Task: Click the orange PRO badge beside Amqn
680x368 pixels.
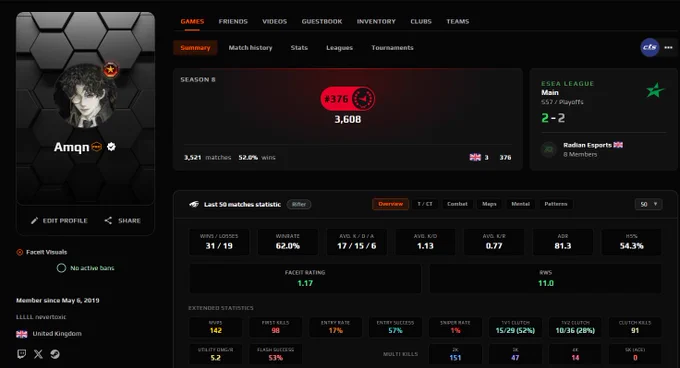Action: [97, 147]
